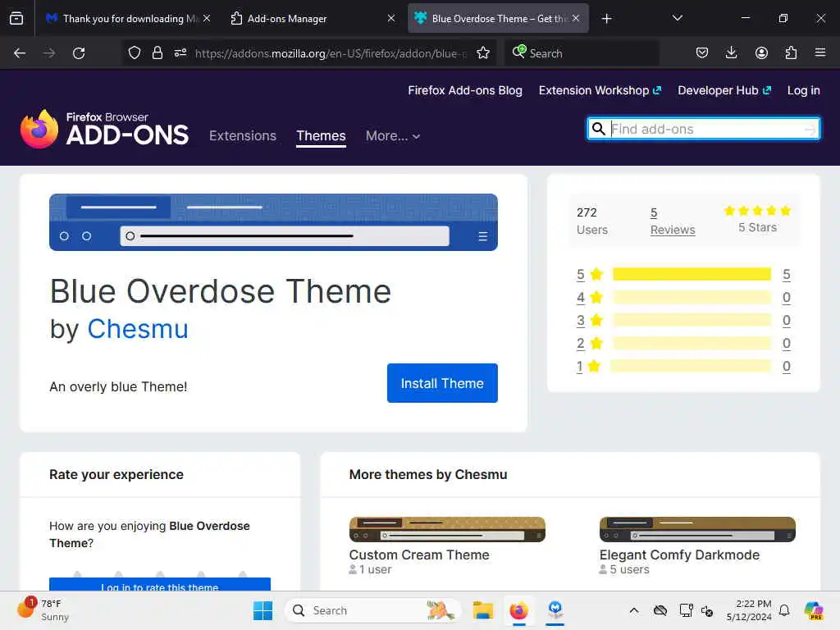The image size is (840, 630).
Task: Open the 5 Reviews link
Action: point(673,221)
